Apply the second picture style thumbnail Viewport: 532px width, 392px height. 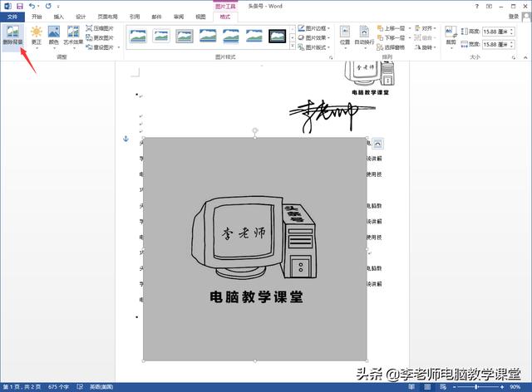pyautogui.click(x=161, y=36)
